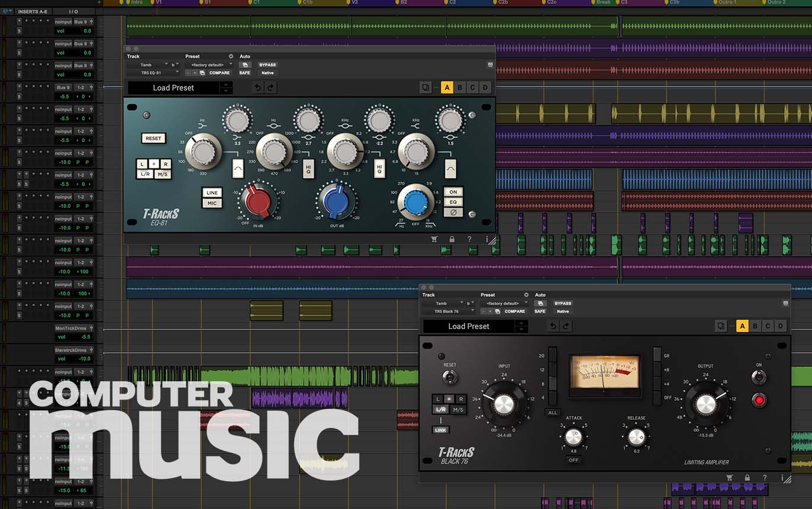Open the shop cart icon in EQ-81
Viewport: 812px width, 509px height.
(434, 239)
